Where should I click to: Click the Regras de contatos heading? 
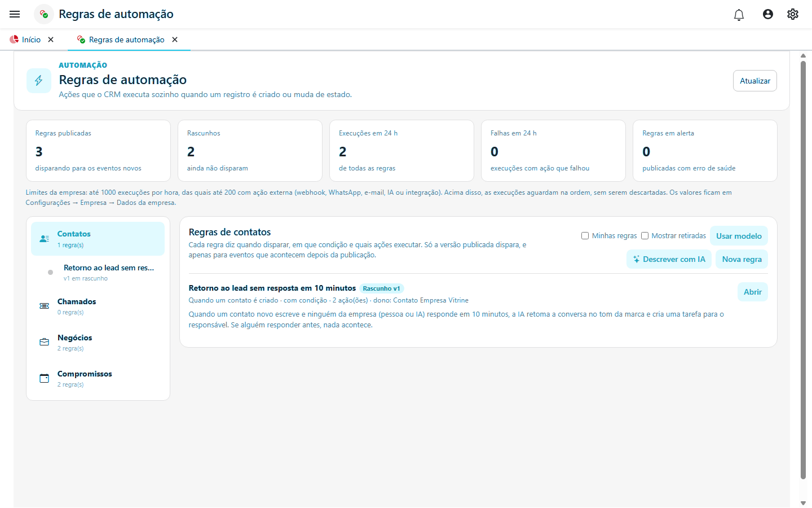pyautogui.click(x=230, y=232)
